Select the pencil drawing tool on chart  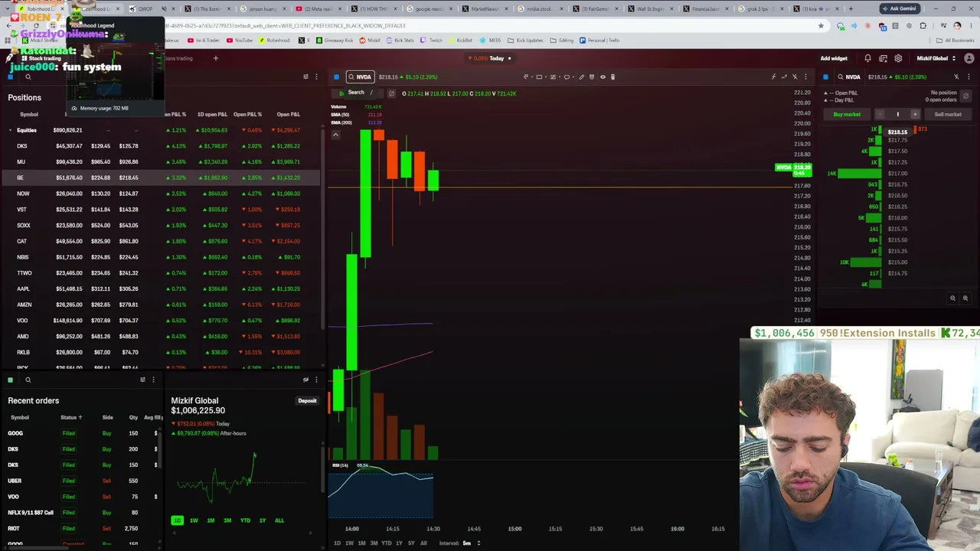click(581, 77)
